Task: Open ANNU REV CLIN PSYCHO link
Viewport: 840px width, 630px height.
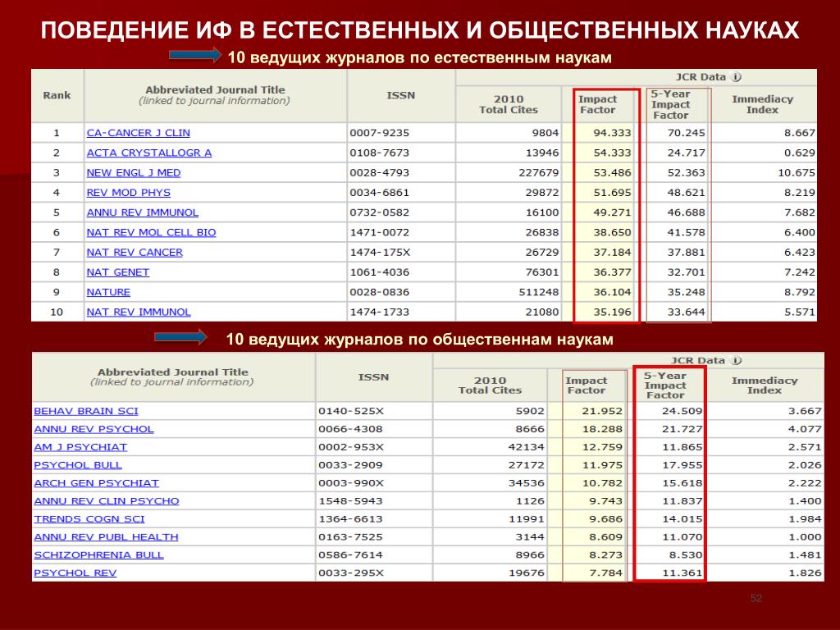Action: pyautogui.click(x=107, y=501)
